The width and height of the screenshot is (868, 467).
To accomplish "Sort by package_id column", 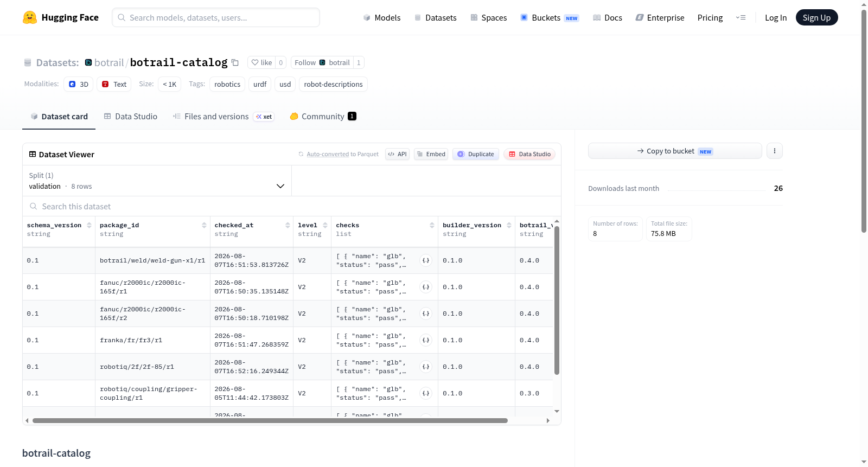I will pyautogui.click(x=204, y=225).
